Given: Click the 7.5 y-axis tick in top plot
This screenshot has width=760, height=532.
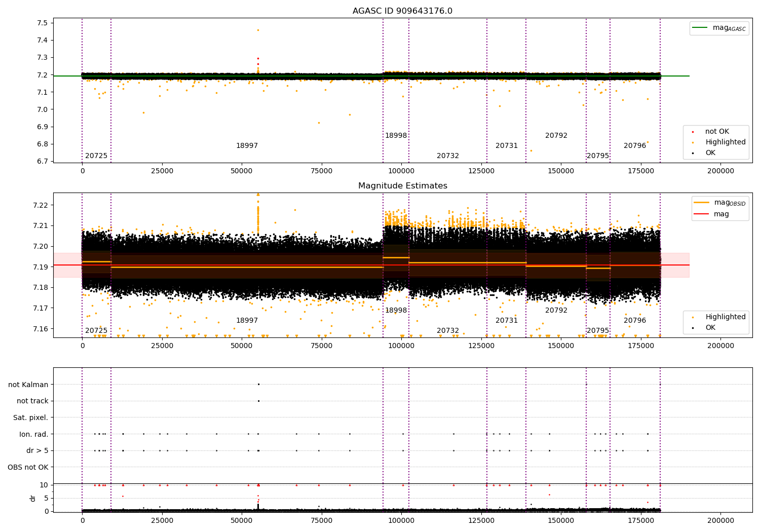Looking at the screenshot, I should [x=42, y=23].
